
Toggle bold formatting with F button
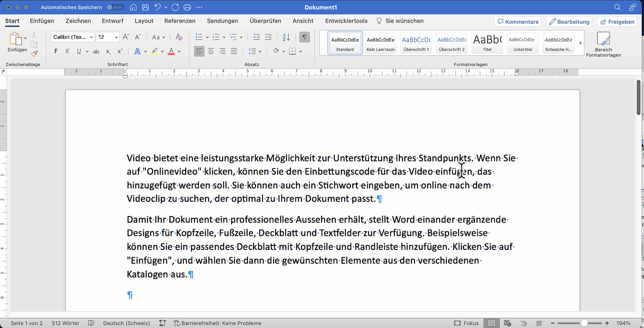click(x=56, y=51)
